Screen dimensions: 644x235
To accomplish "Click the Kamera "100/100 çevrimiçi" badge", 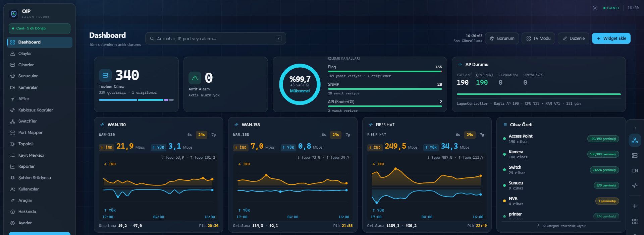I will tap(603, 154).
